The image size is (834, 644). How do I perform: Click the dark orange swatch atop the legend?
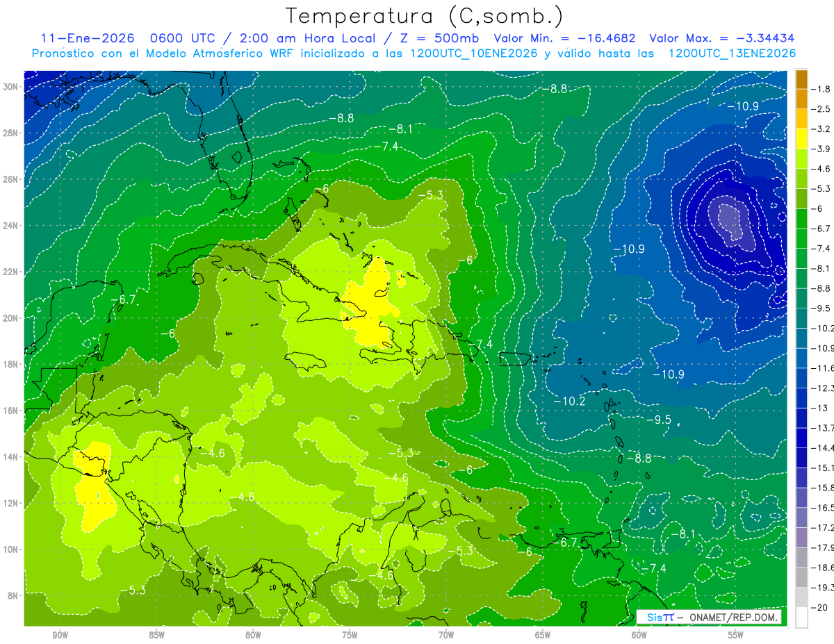801,79
